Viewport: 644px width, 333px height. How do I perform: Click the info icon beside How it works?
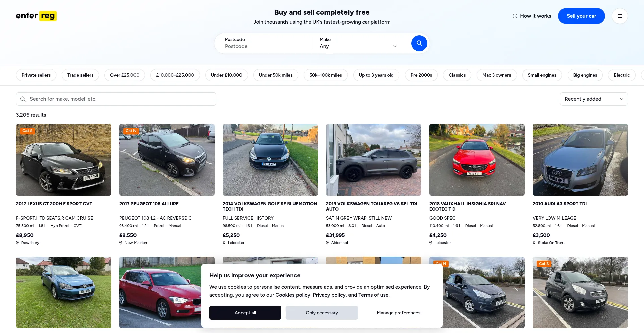coord(515,16)
